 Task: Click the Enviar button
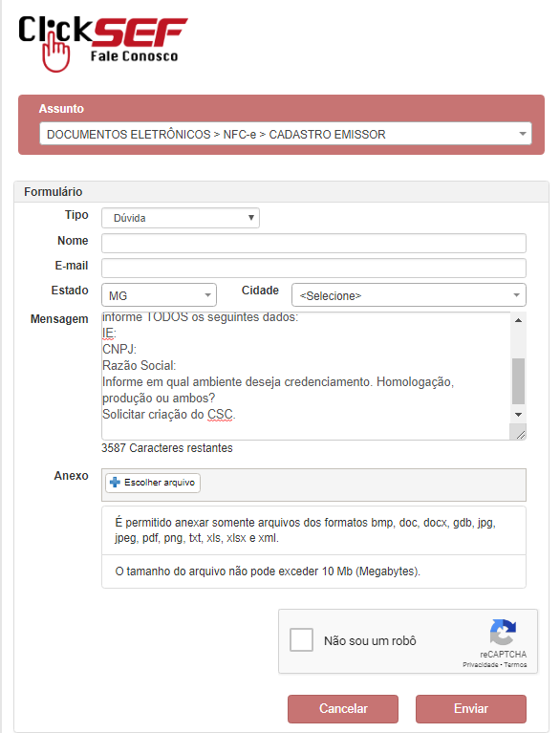(471, 709)
